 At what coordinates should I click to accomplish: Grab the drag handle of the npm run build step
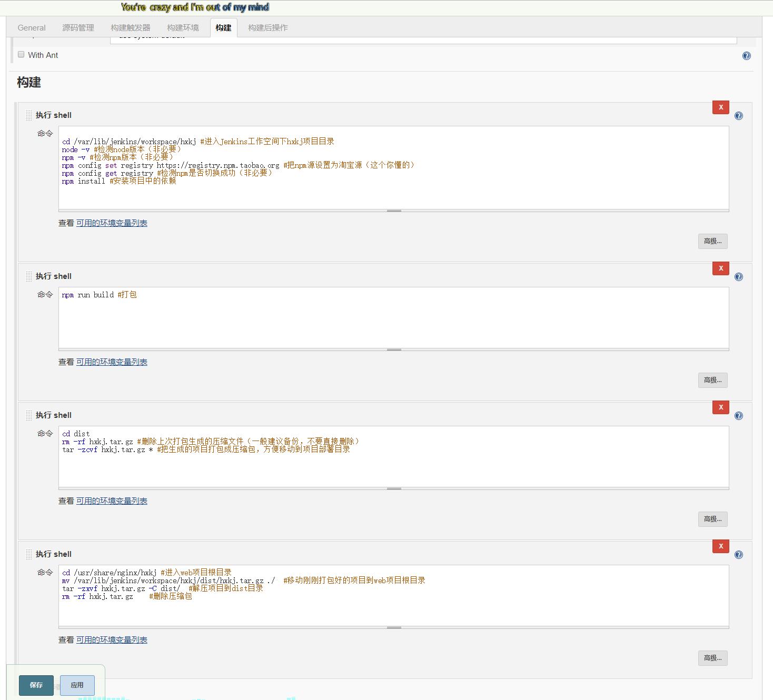tap(28, 276)
